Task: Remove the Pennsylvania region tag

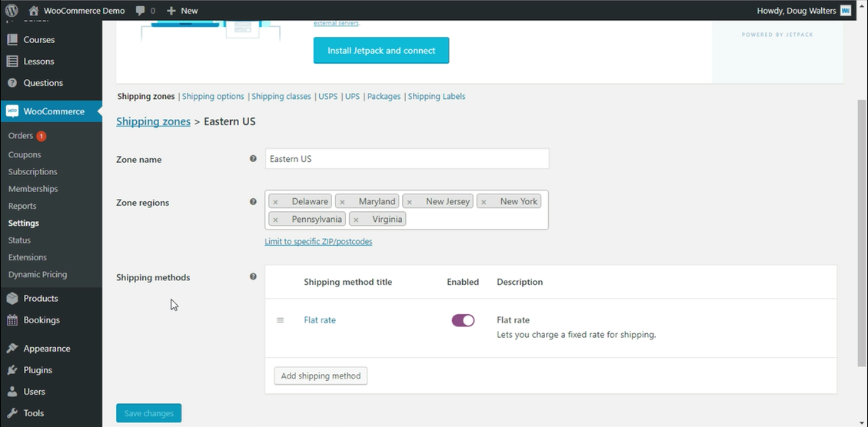Action: [x=276, y=220]
